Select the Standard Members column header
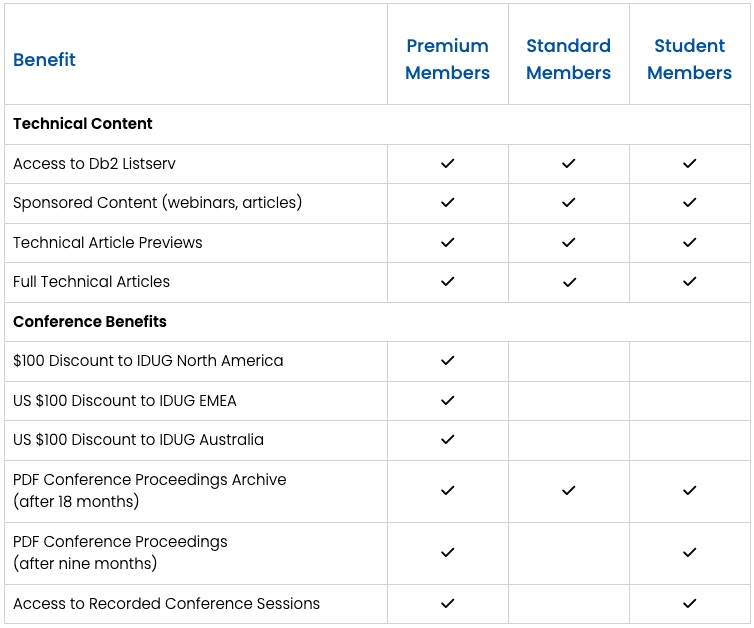754x628 pixels. (x=568, y=59)
